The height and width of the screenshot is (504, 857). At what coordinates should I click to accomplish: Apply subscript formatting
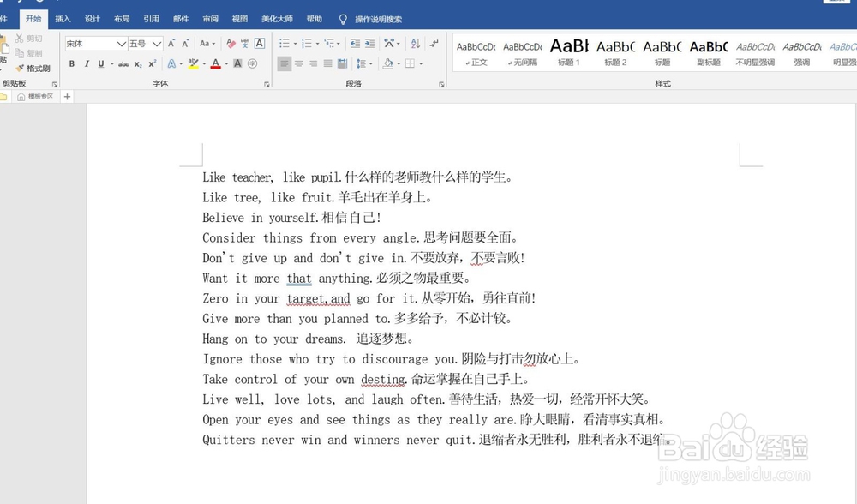[x=139, y=63]
